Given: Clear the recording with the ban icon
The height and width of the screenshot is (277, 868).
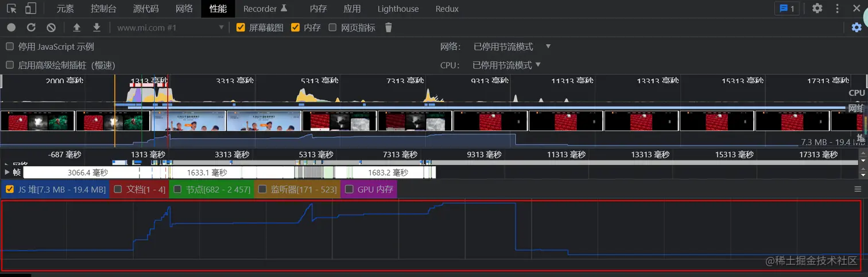Looking at the screenshot, I should click(x=51, y=27).
